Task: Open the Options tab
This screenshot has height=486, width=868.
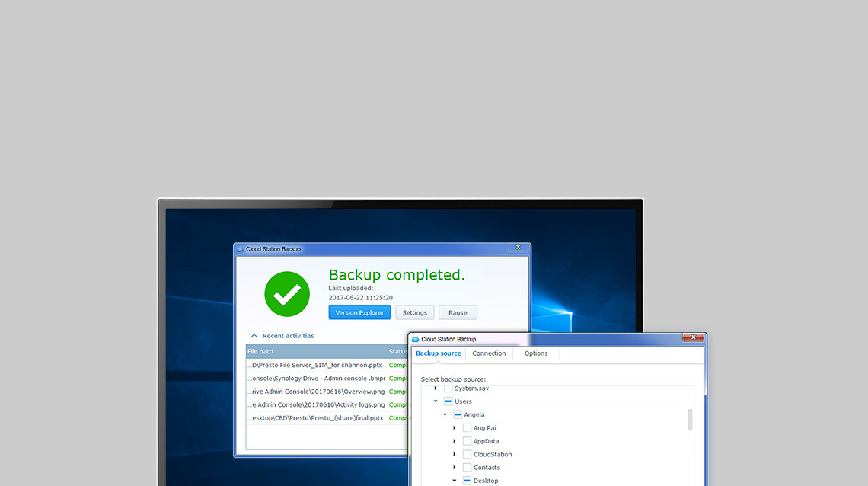Action: coord(536,353)
